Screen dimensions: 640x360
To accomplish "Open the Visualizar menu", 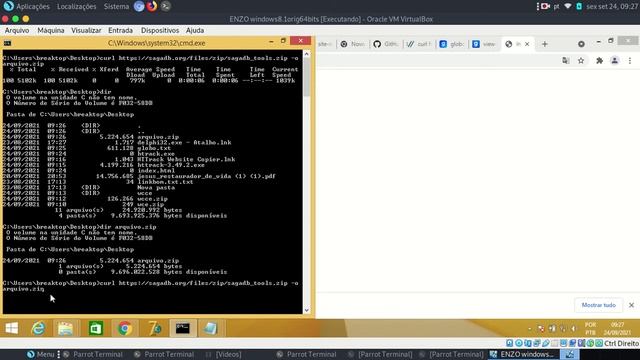I will click(x=86, y=30).
